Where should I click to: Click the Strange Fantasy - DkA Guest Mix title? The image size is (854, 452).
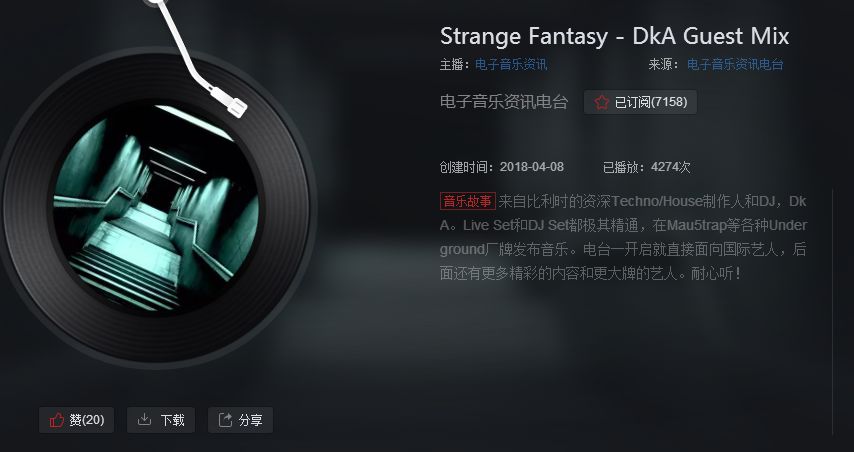pos(614,36)
